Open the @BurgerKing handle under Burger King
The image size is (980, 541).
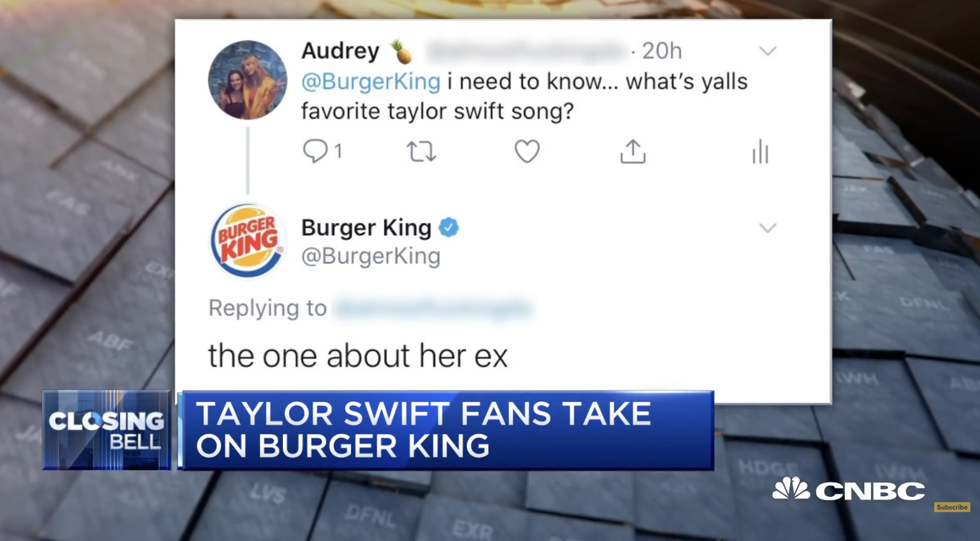(x=371, y=256)
